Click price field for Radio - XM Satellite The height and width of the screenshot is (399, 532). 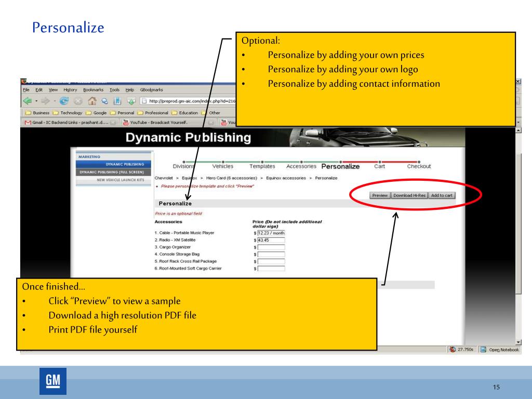tap(271, 240)
